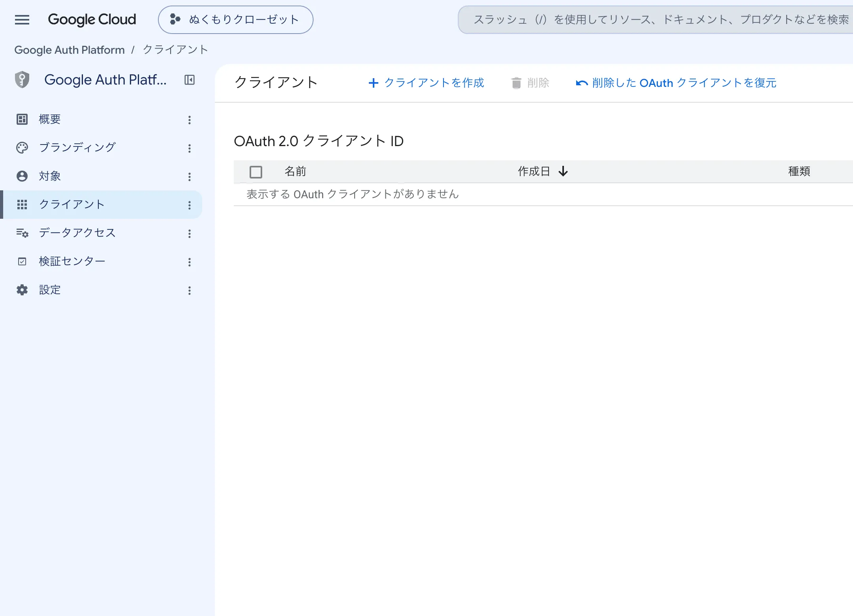Click the Google Cloud logo
The image size is (853, 616).
click(x=92, y=19)
